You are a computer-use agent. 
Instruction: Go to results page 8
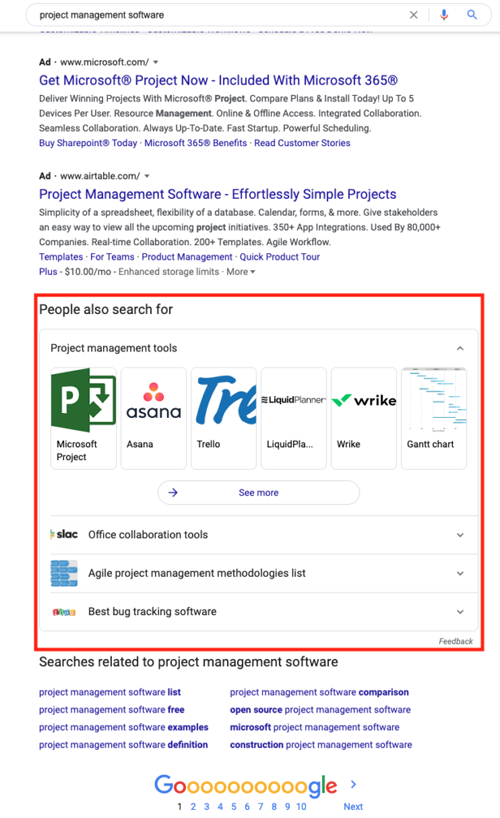click(x=274, y=807)
